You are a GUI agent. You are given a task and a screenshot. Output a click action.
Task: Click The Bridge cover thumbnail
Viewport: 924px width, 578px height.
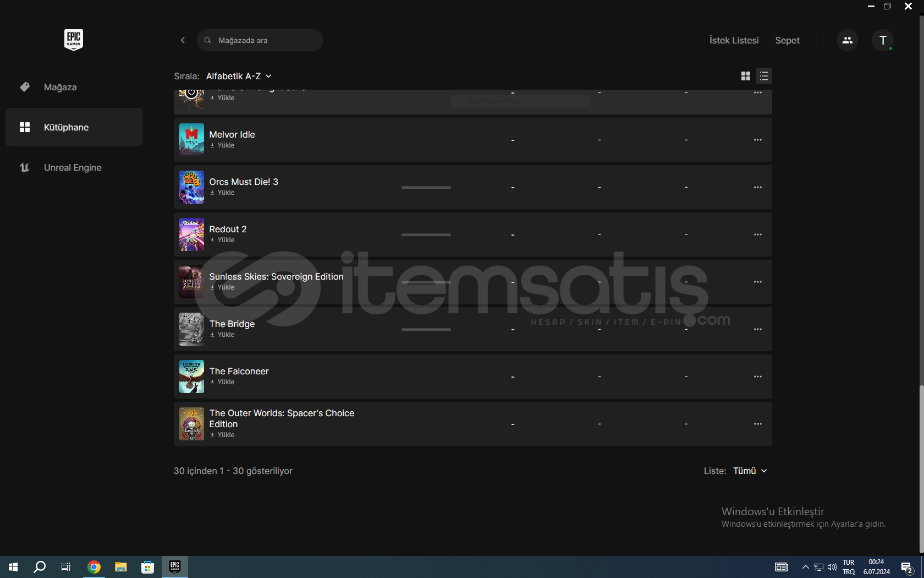191,329
